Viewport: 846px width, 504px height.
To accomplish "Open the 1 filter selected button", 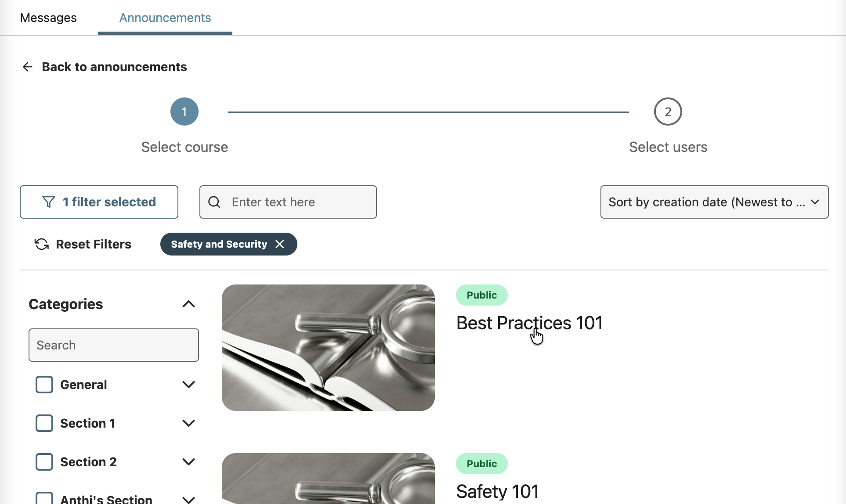I will pos(99,202).
